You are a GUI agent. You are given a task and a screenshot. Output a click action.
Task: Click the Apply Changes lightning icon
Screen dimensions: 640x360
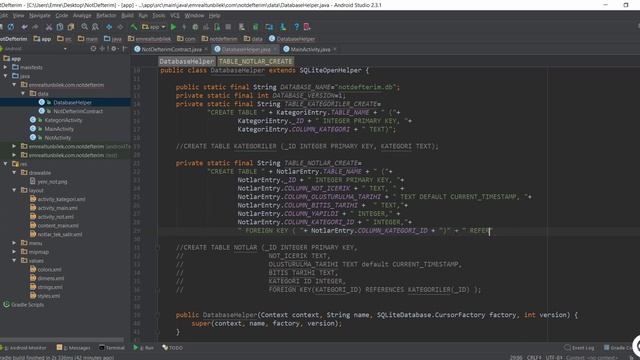[x=184, y=27]
